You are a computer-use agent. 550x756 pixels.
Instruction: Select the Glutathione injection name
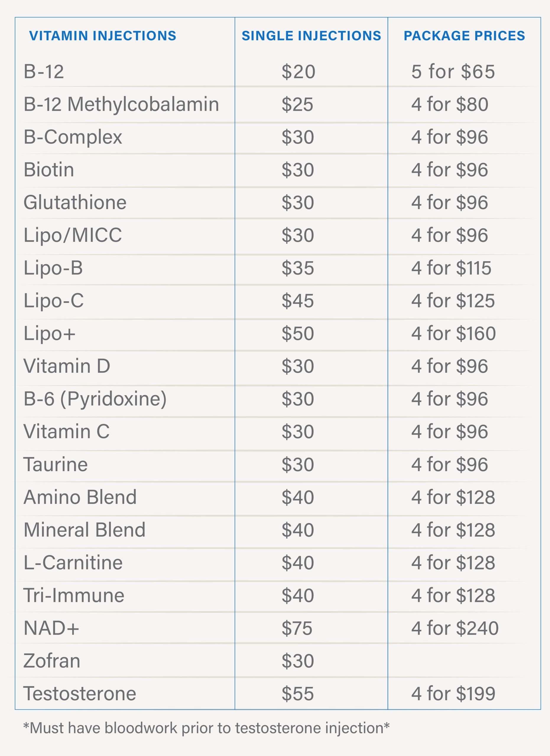[75, 202]
